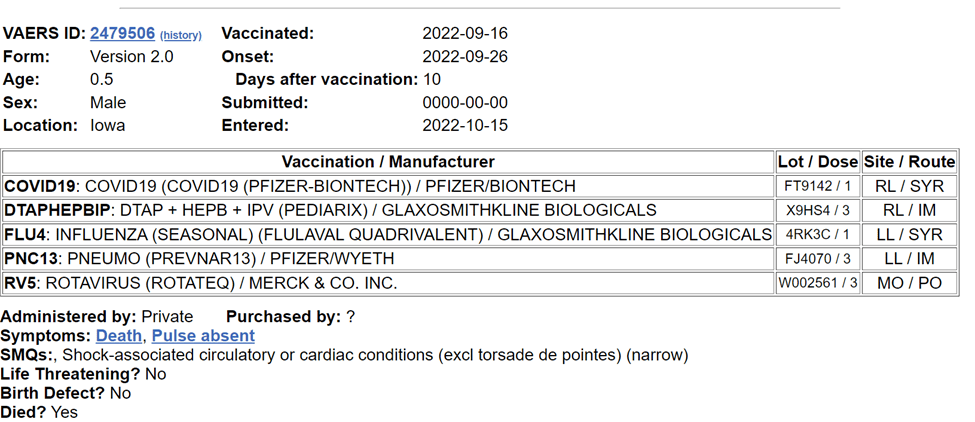Select the PNC13 Prevnar13 vaccine row
Viewport: 975px width, 422px height.
coord(199,259)
